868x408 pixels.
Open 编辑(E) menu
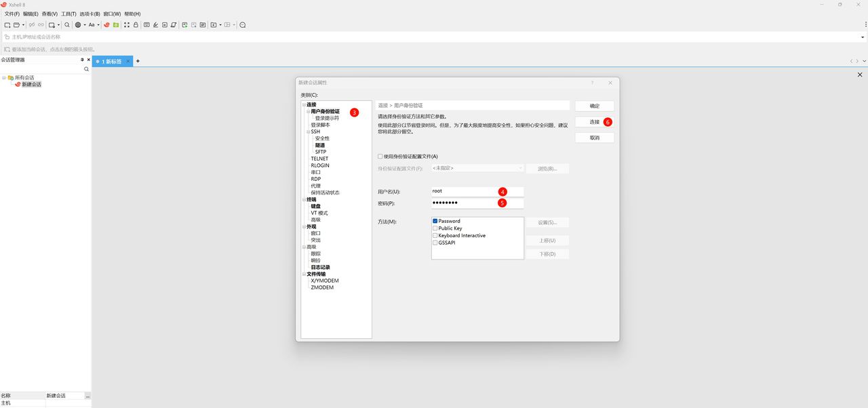click(31, 14)
